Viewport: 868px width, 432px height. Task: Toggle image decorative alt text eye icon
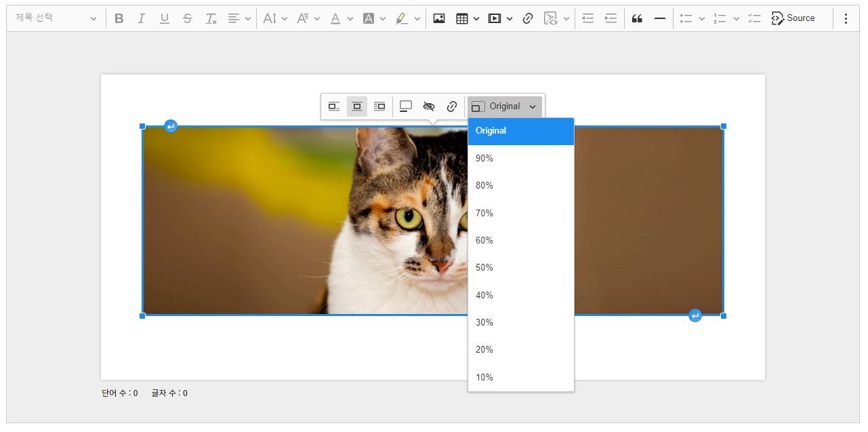428,106
